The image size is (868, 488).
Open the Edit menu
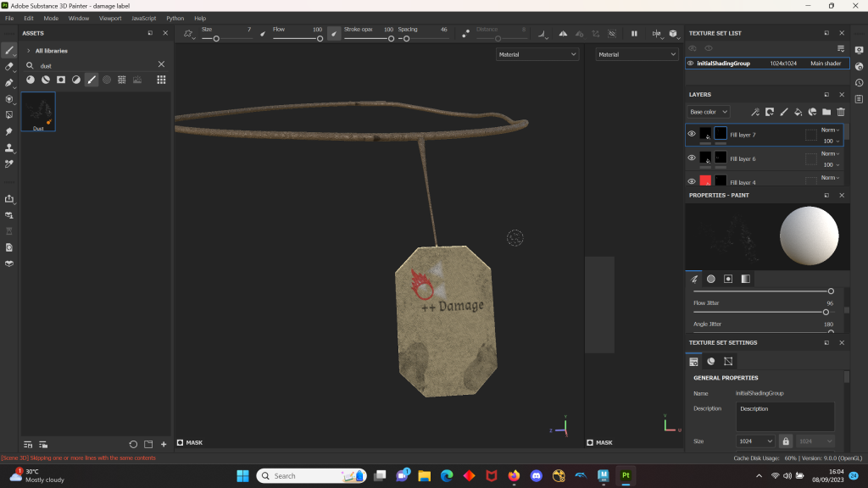[x=29, y=19]
